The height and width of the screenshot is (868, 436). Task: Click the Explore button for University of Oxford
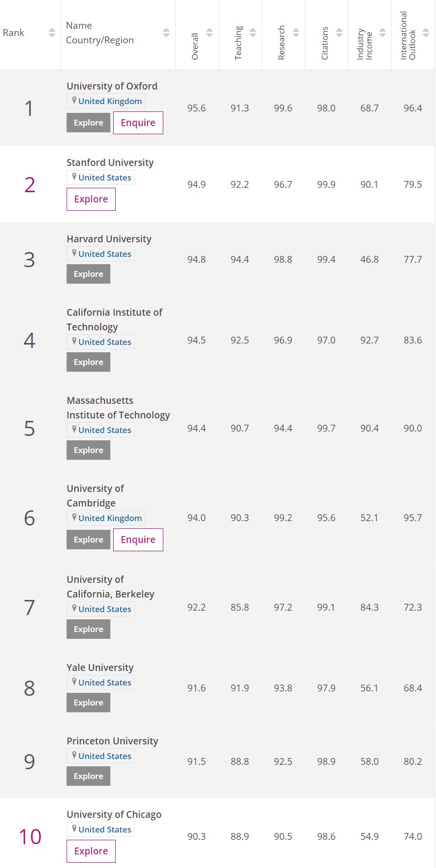(x=88, y=123)
